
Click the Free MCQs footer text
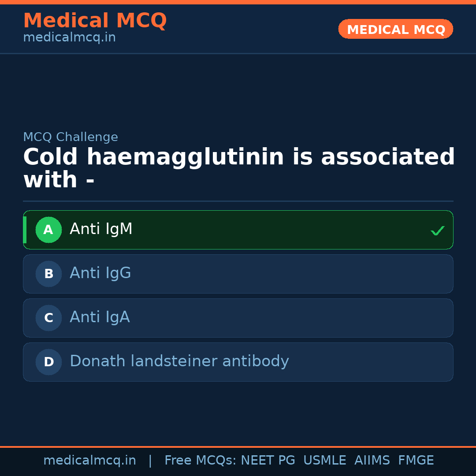pyautogui.click(x=200, y=461)
